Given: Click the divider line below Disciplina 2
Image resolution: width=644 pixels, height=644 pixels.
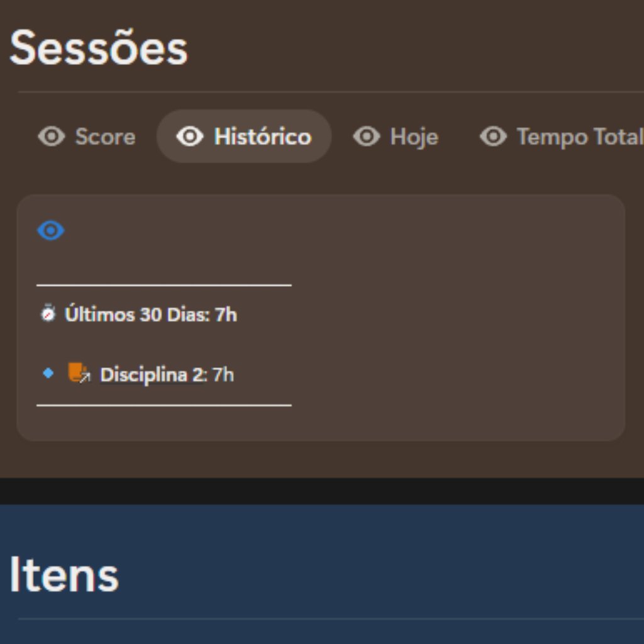Looking at the screenshot, I should click(164, 406).
